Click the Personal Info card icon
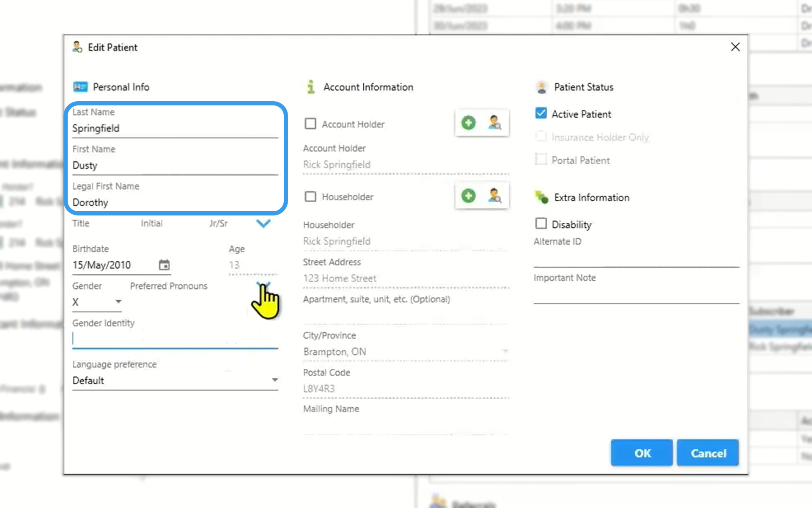 [x=80, y=87]
